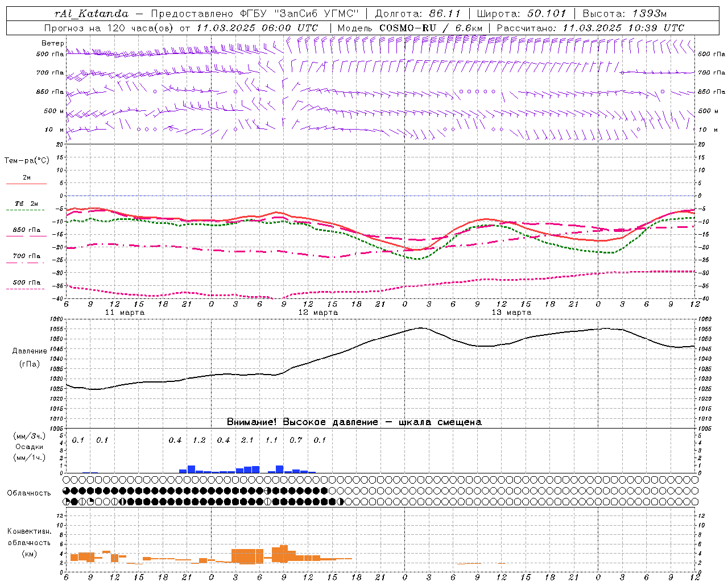Click the Модель COSMO-RU / 6.6км text

click(x=410, y=28)
